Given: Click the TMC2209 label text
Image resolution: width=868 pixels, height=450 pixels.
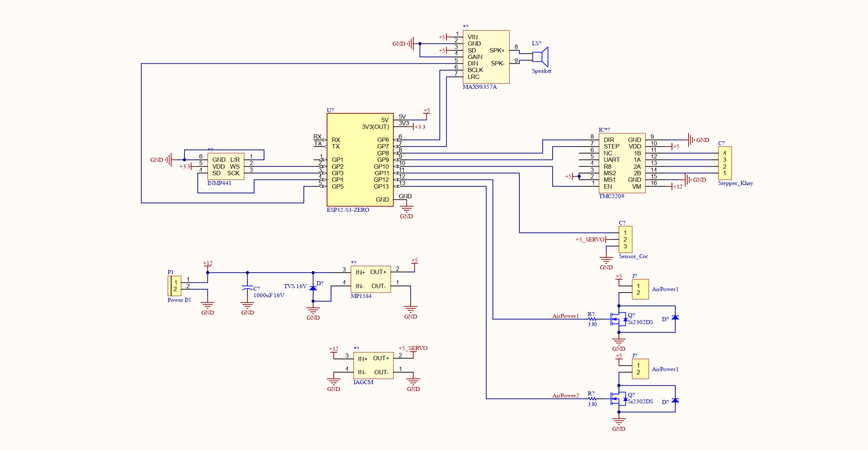Looking at the screenshot, I should point(611,196).
